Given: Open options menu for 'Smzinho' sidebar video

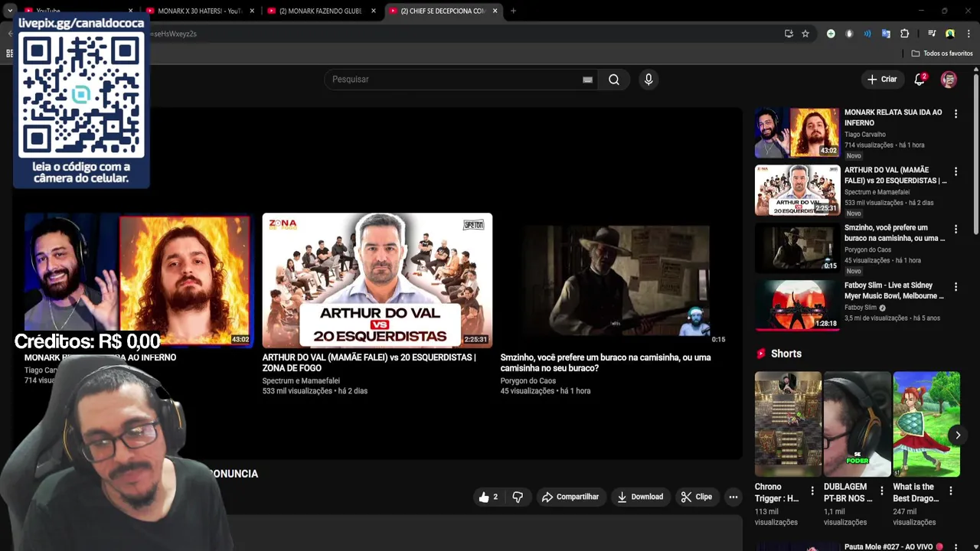Looking at the screenshot, I should click(x=955, y=230).
